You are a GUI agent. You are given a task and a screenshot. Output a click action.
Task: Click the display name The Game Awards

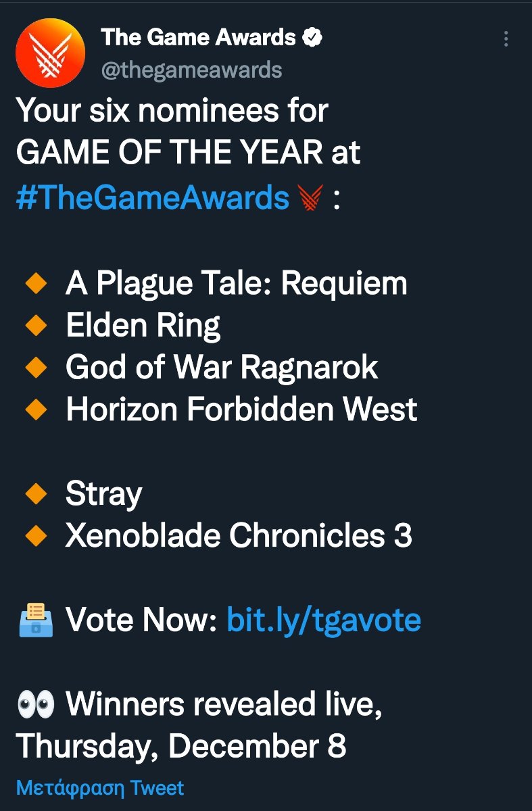tap(199, 38)
